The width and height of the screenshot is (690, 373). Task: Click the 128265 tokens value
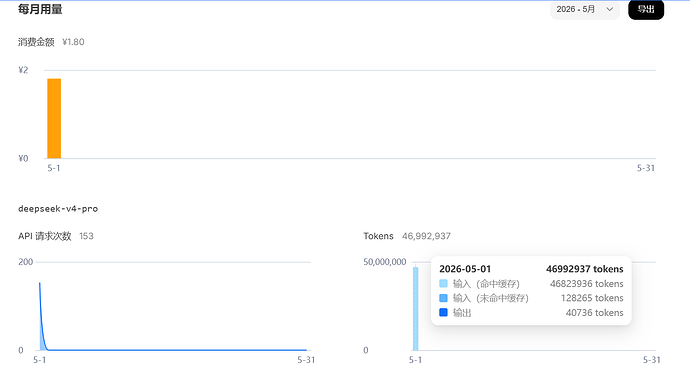click(592, 298)
